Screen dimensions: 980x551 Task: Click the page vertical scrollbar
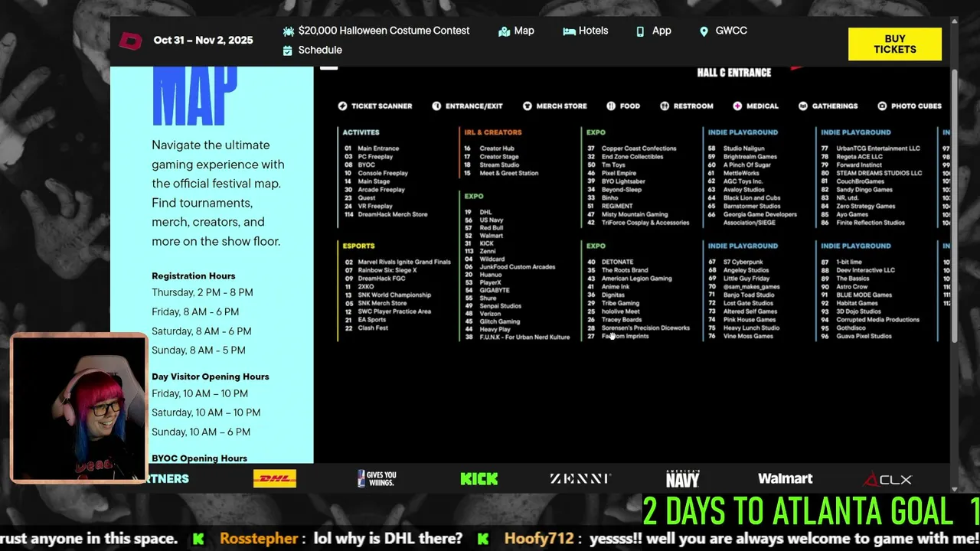tap(954, 205)
